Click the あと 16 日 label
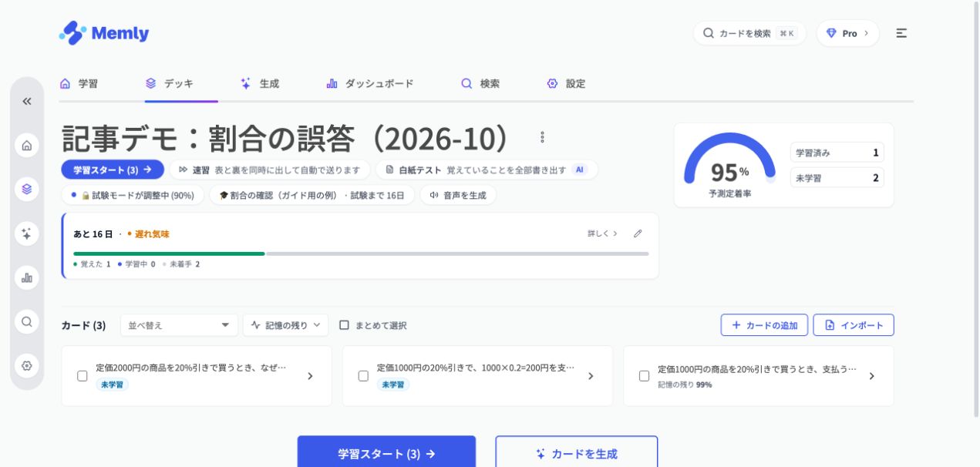This screenshot has width=980, height=467. click(93, 234)
